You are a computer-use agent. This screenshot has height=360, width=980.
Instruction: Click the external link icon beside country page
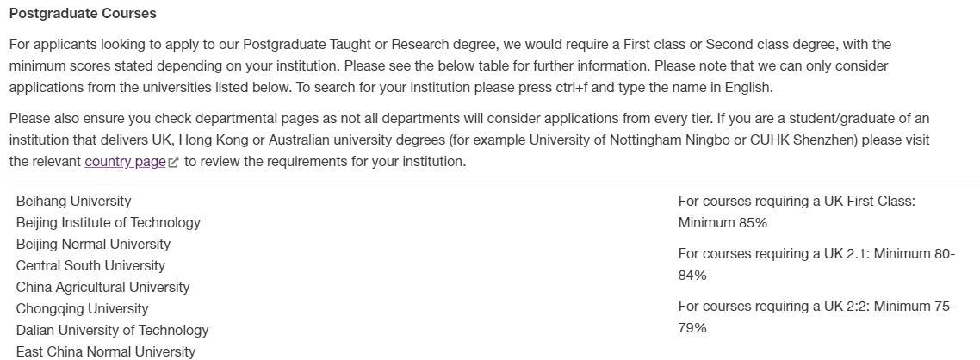pos(174,163)
